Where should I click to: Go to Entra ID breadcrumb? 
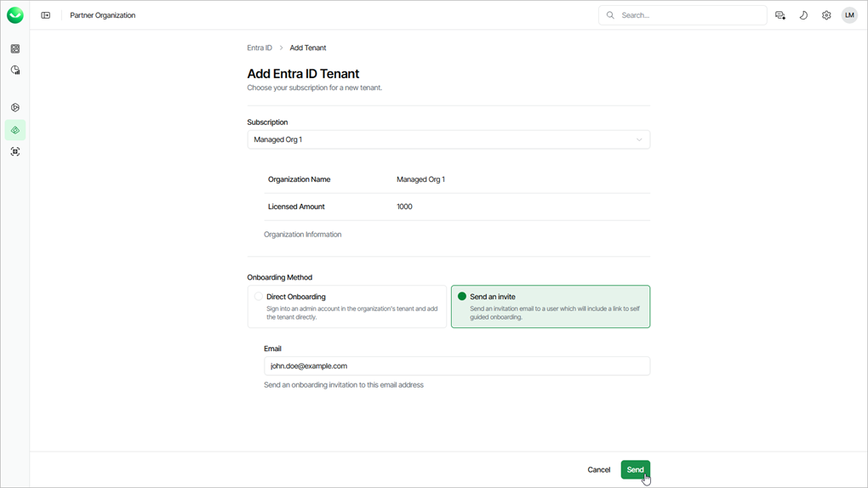pyautogui.click(x=260, y=48)
